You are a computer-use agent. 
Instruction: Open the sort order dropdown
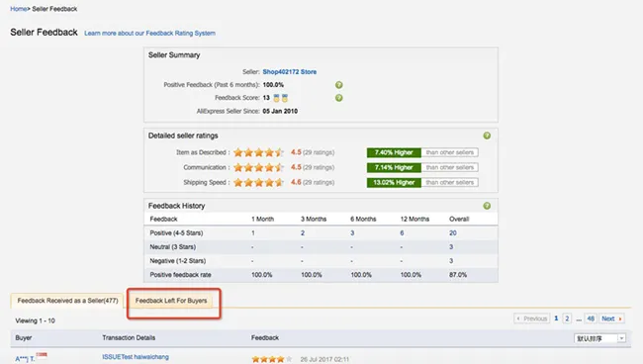[599, 338]
